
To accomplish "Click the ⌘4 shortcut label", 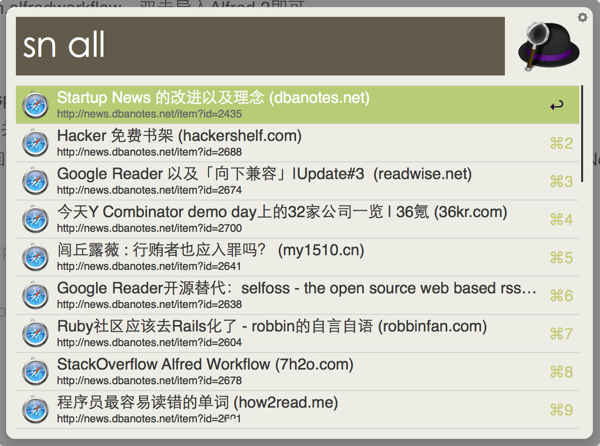I will 561,220.
